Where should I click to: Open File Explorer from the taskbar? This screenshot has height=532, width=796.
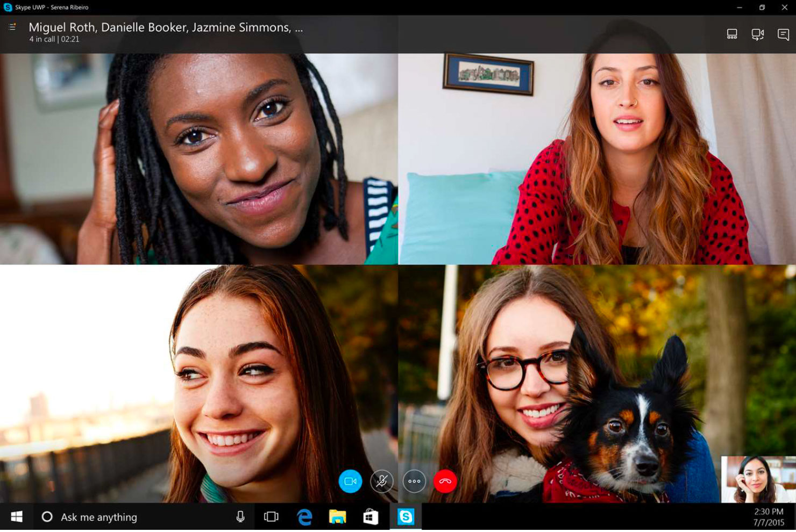click(x=337, y=517)
